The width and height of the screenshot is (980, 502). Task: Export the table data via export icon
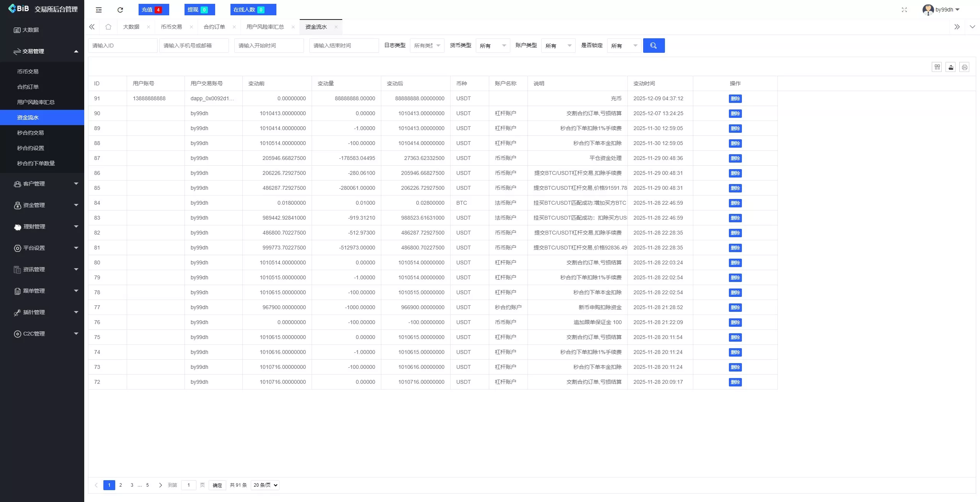point(951,67)
